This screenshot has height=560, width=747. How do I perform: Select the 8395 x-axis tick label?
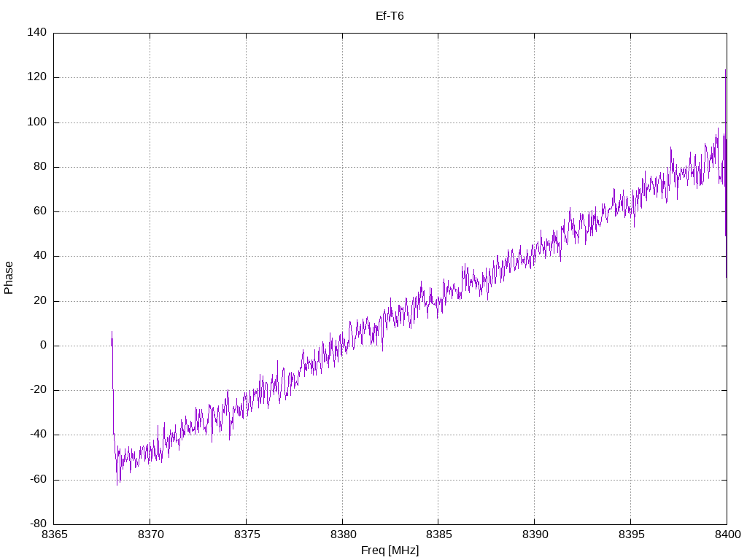point(630,534)
